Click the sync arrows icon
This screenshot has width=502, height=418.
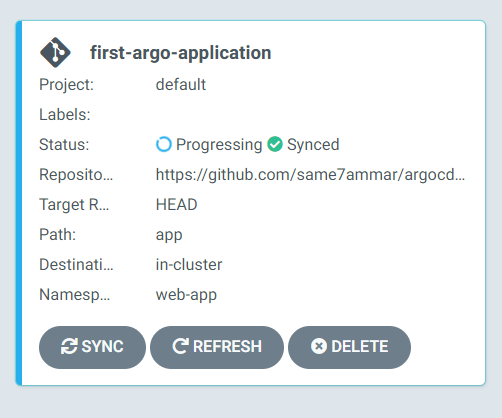69,346
